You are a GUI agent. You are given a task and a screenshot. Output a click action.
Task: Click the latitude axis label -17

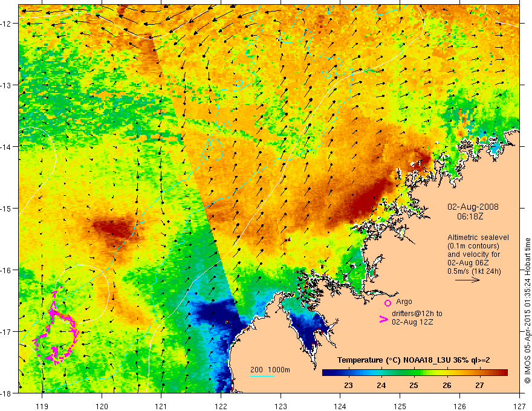tap(7, 332)
